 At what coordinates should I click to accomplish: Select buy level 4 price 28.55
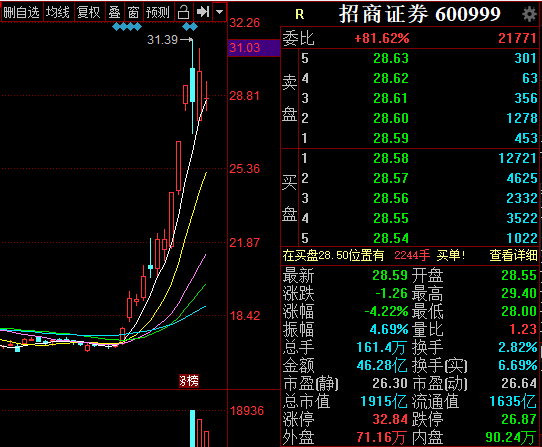click(x=391, y=218)
